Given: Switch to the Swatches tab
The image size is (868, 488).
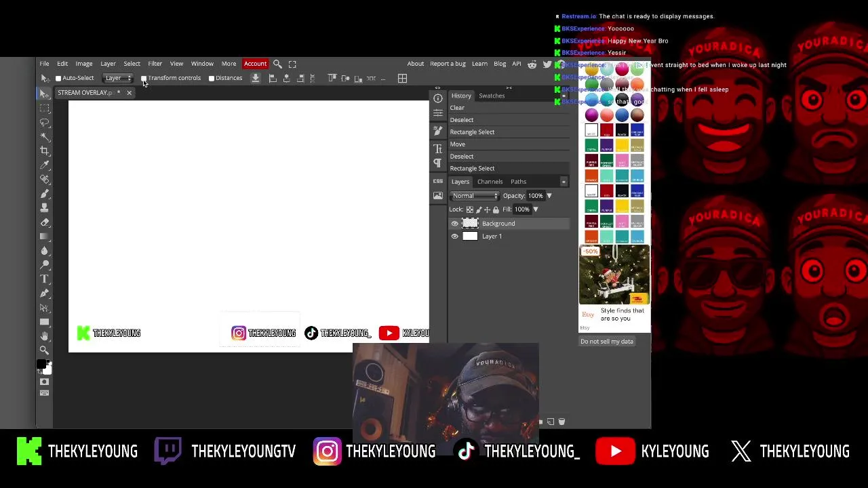Looking at the screenshot, I should coord(492,96).
